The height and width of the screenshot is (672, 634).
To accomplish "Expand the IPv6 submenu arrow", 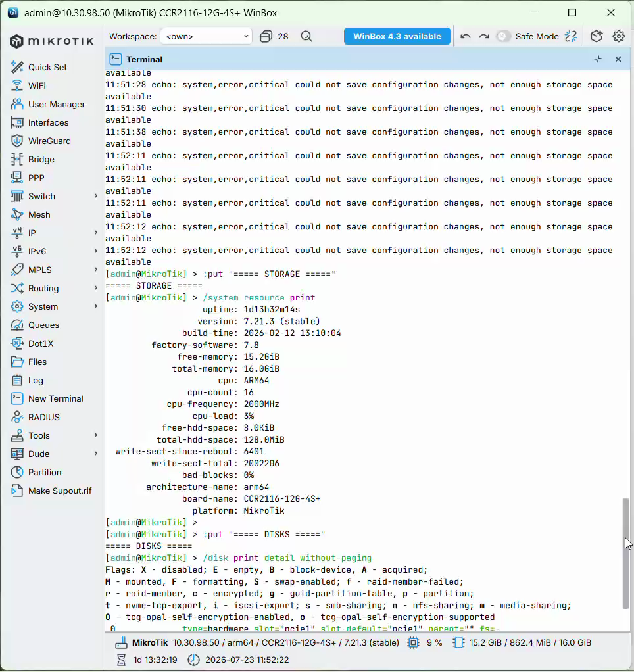I will pyautogui.click(x=95, y=251).
